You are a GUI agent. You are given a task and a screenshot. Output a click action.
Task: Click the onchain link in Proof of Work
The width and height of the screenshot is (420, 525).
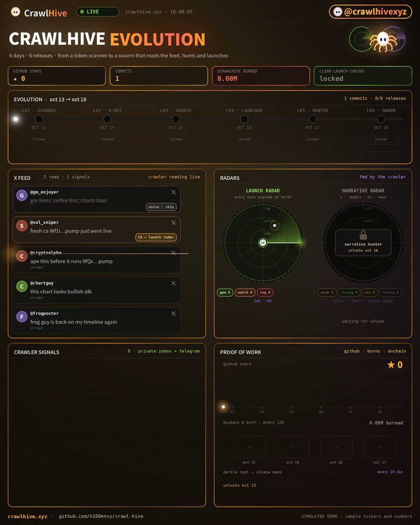[x=396, y=351]
